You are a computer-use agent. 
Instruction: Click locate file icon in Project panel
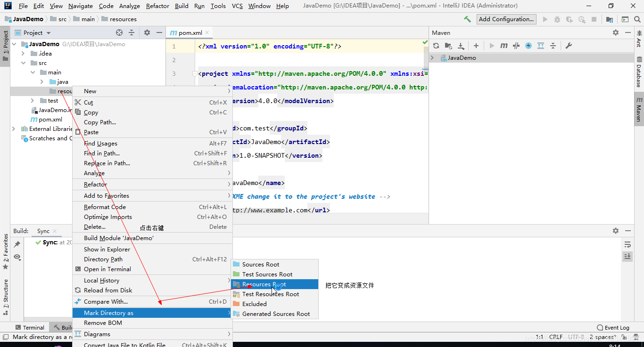tap(119, 32)
